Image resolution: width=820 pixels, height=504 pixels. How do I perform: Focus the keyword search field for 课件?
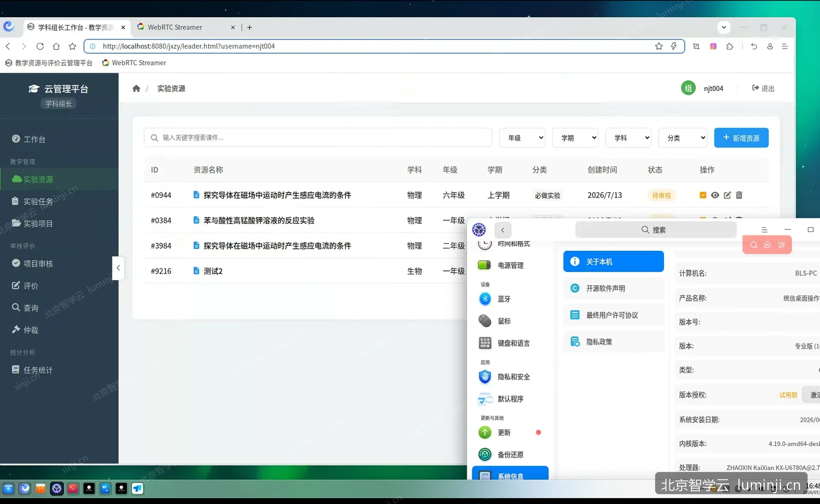pos(318,138)
